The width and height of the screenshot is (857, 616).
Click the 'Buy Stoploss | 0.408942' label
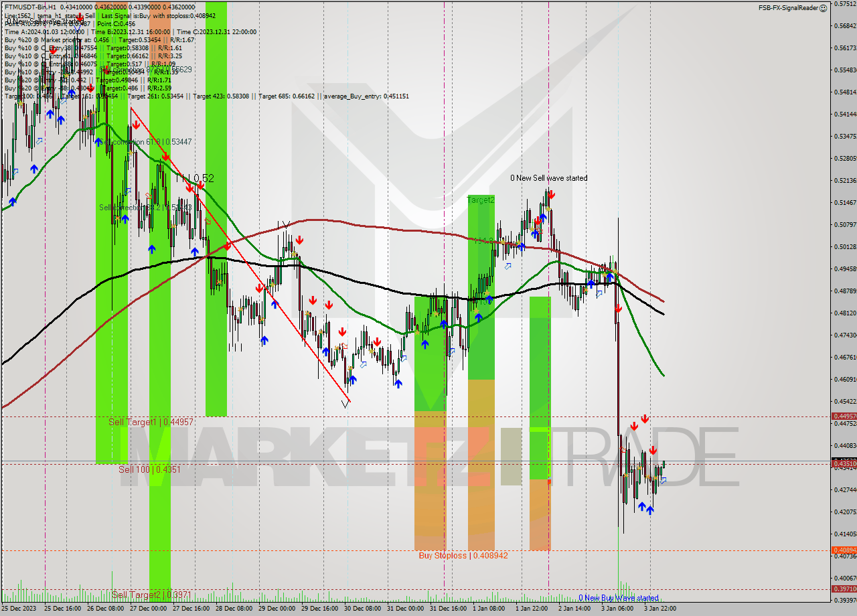[x=463, y=556]
